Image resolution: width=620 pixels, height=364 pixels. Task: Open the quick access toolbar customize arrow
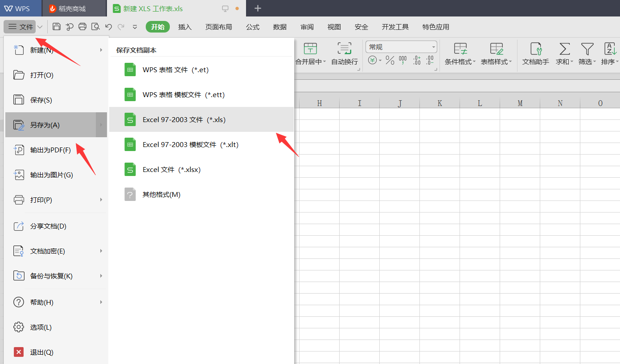pos(135,27)
